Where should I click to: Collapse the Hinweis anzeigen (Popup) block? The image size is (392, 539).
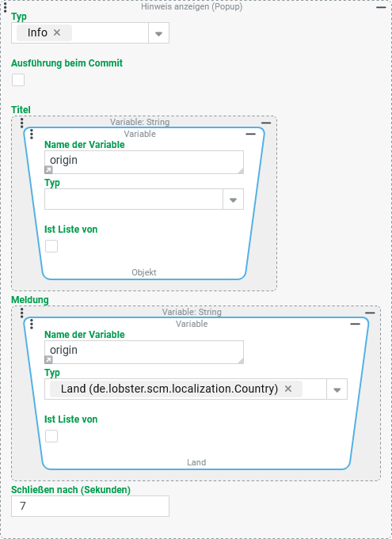(381, 7)
